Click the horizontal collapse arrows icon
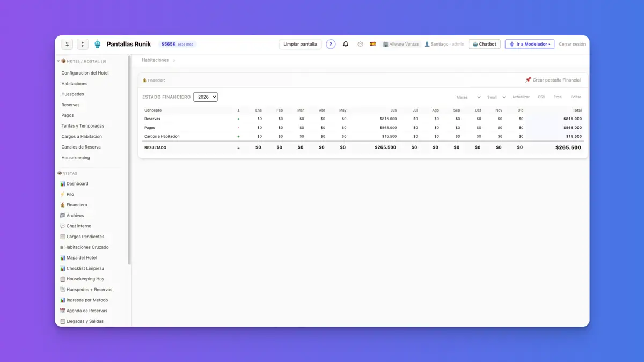This screenshot has width=644, height=362. tap(67, 44)
